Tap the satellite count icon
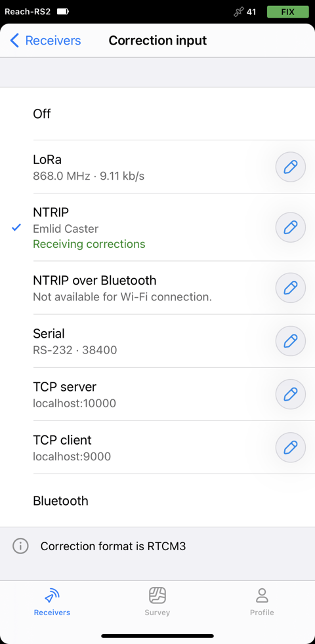 (x=239, y=12)
